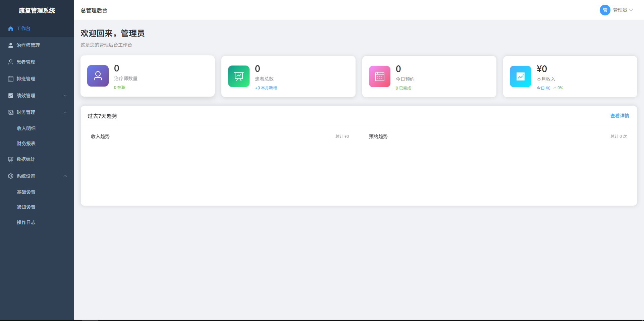Click the blue 本月收入 trend icon
Screen dimensions: 644x321
pos(521,76)
